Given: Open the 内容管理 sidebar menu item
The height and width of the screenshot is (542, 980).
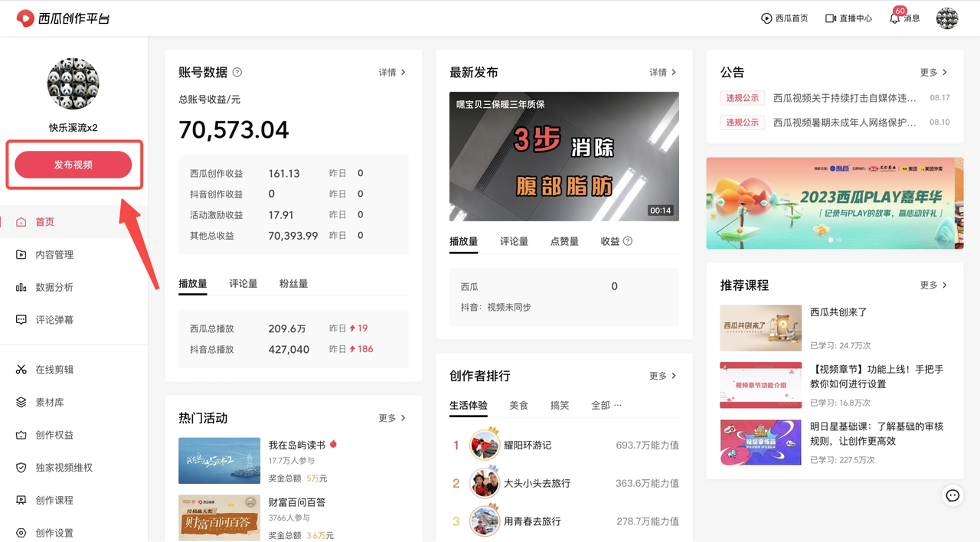Looking at the screenshot, I should click(x=73, y=254).
